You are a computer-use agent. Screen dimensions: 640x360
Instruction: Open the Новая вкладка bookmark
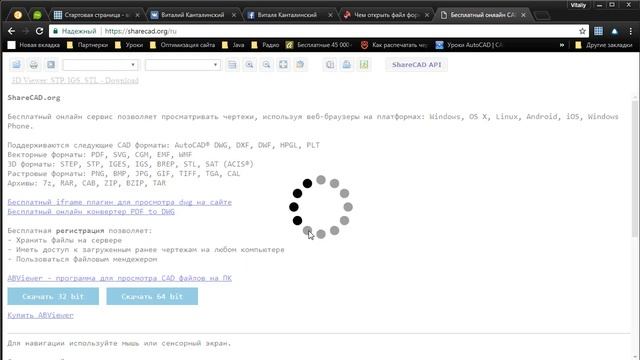tap(34, 45)
